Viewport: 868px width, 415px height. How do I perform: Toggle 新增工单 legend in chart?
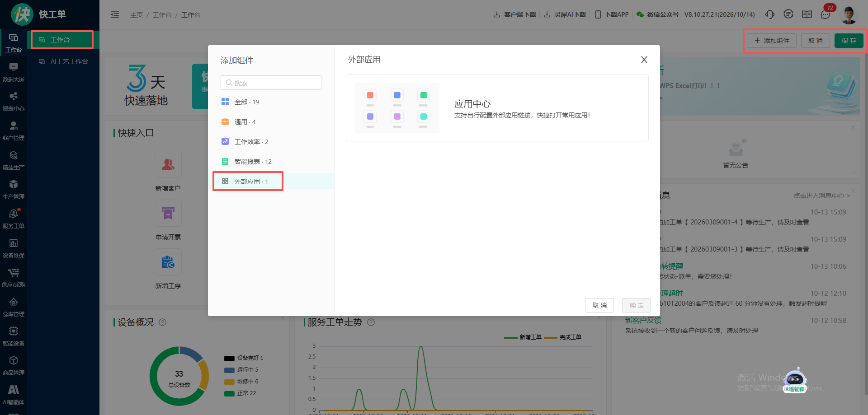pyautogui.click(x=523, y=337)
